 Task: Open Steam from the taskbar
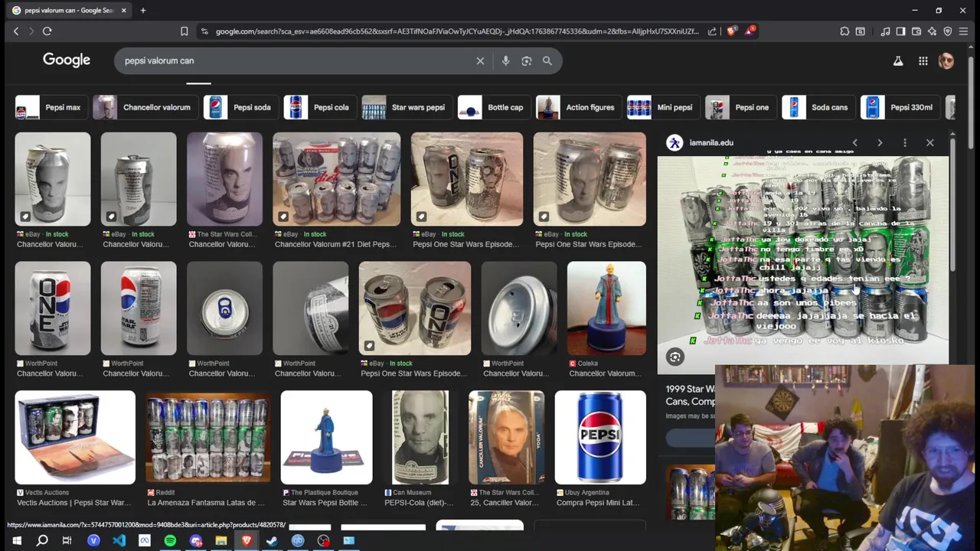272,540
